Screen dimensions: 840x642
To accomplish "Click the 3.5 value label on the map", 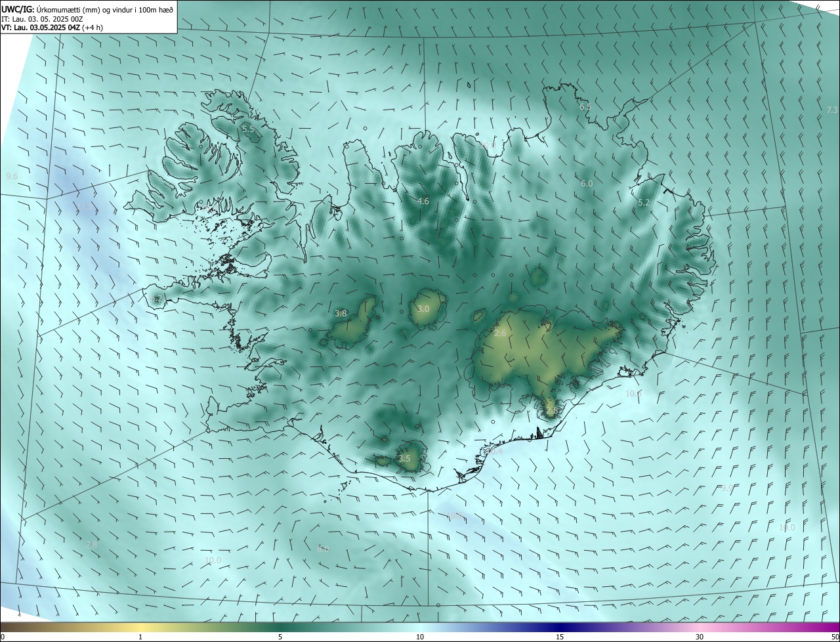I will click(404, 459).
